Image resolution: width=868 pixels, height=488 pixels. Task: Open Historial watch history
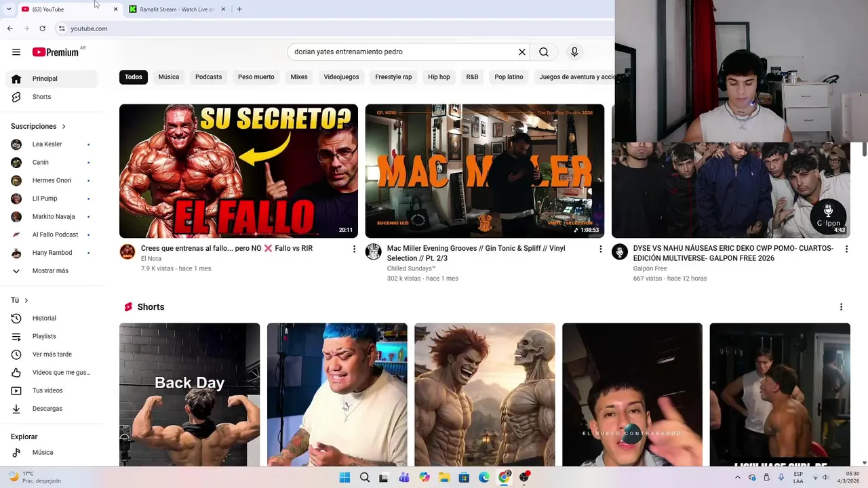[x=52, y=319]
